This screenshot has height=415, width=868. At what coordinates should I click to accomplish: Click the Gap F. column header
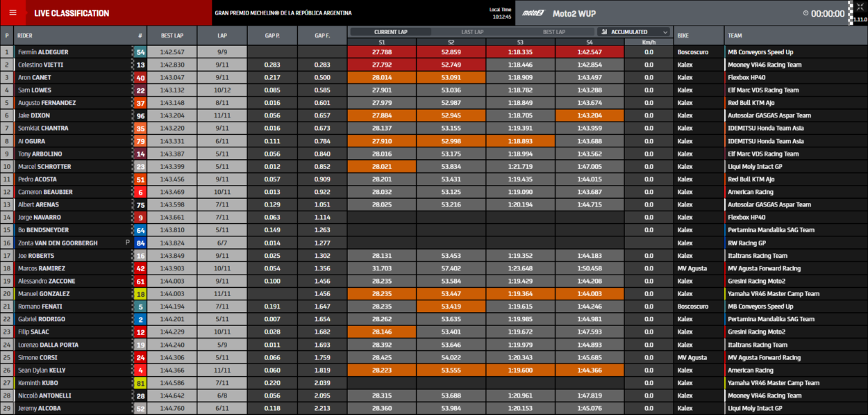pos(322,35)
